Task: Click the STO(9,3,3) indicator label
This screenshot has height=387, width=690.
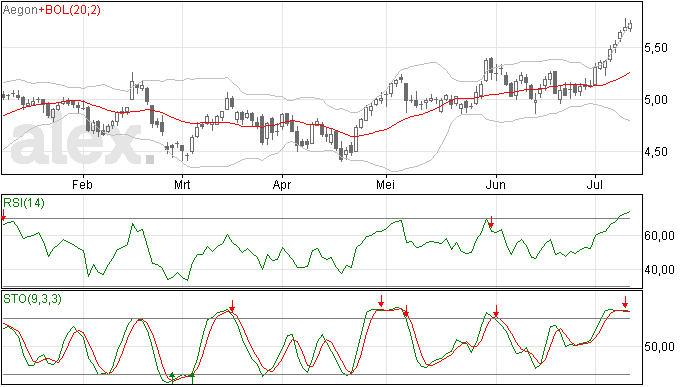Action: 32,299
